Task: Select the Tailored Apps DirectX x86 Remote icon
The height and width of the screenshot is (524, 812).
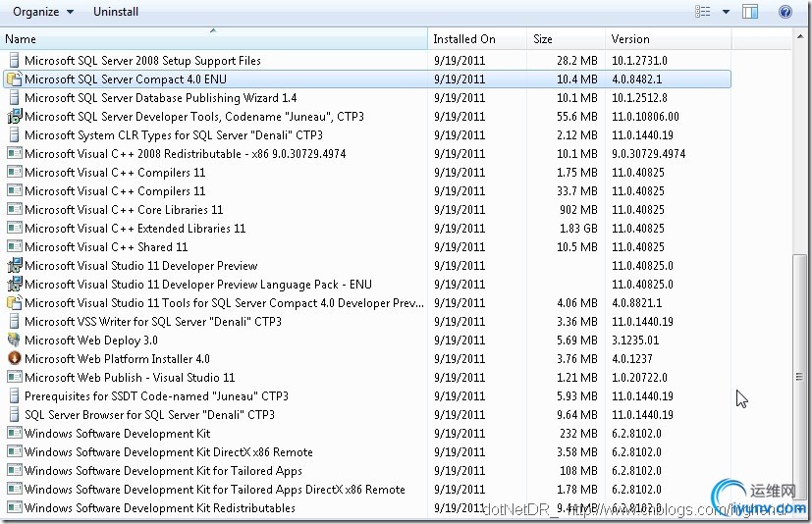Action: click(x=15, y=489)
